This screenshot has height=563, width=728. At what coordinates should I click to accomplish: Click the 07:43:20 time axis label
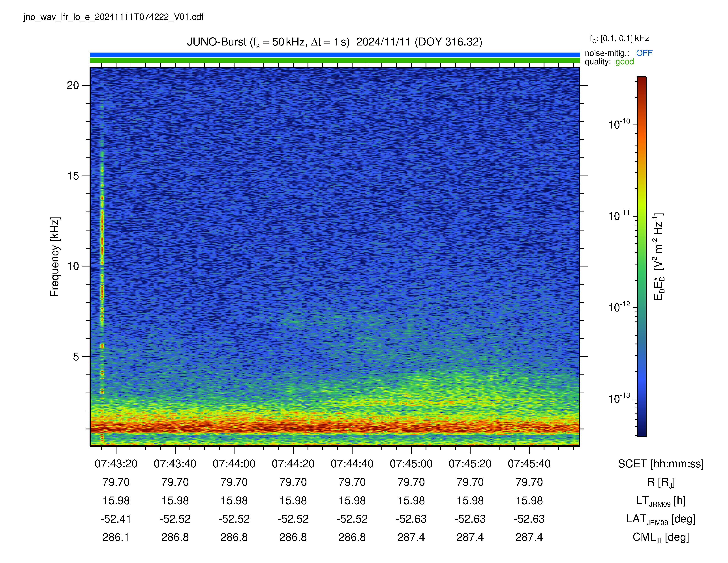116,464
